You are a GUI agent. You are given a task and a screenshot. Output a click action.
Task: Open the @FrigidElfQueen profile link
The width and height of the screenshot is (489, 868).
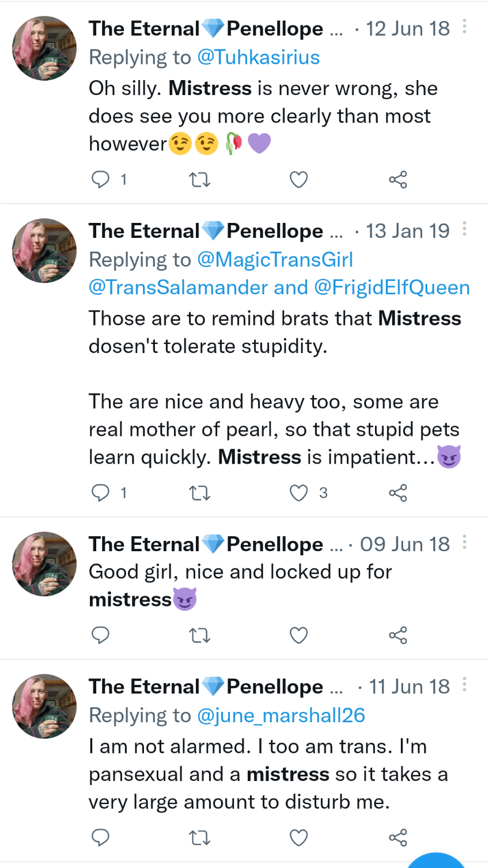(x=392, y=287)
